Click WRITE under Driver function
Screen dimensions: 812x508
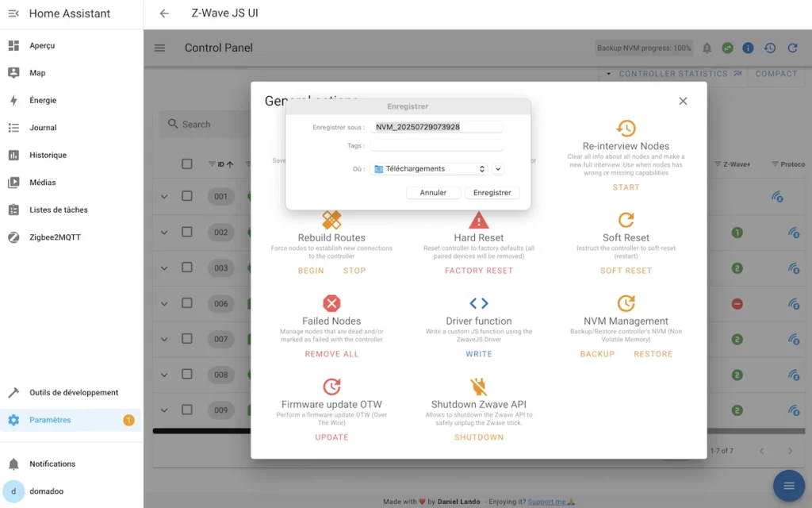[x=478, y=354]
